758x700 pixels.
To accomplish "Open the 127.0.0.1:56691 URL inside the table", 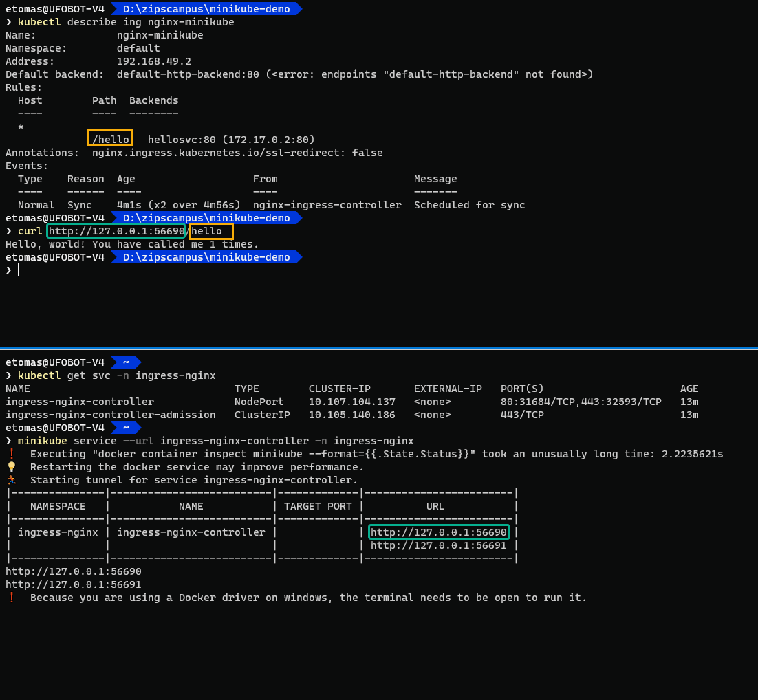I will coord(439,545).
